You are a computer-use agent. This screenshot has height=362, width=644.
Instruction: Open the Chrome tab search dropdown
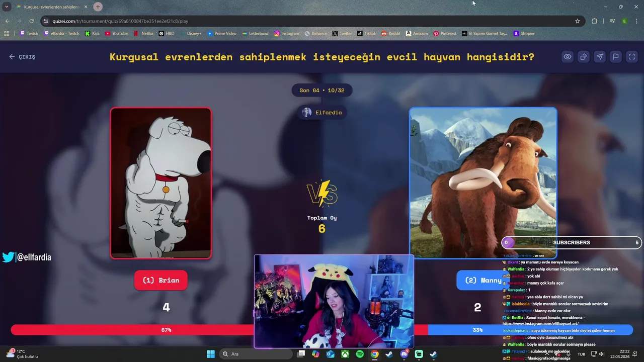coord(7,7)
